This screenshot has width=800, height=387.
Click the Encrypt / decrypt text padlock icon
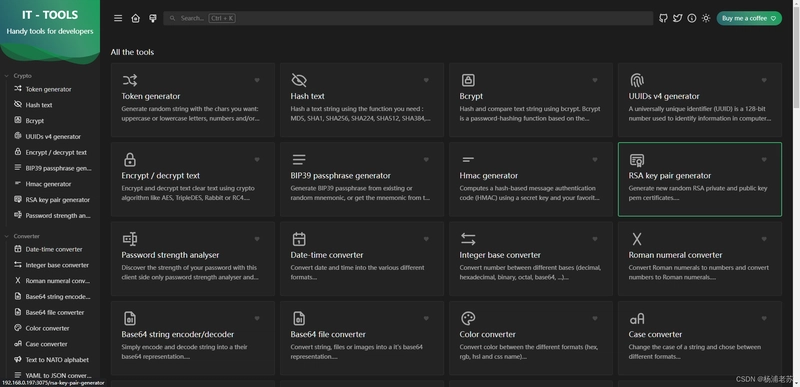[x=130, y=160]
